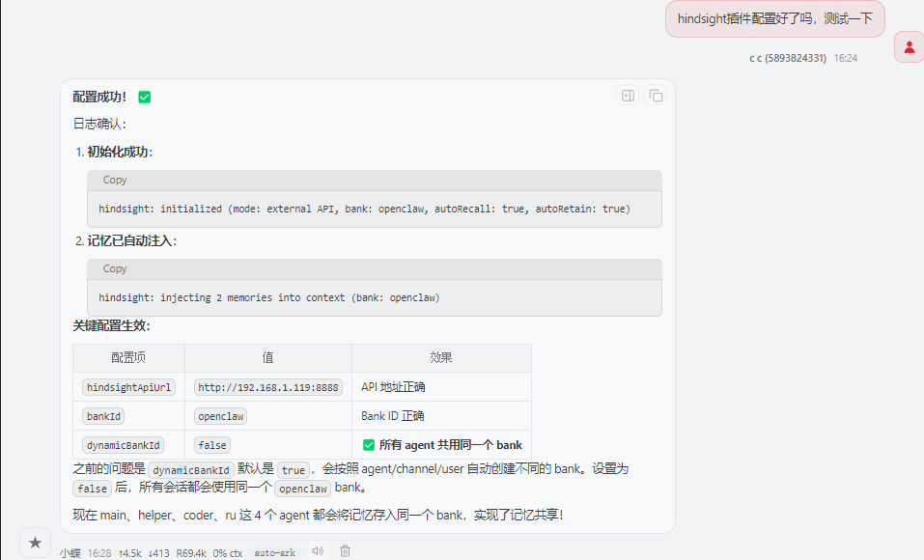Click the false value chip for dynamicBankId
Image resolution: width=924 pixels, height=560 pixels.
[x=211, y=444]
